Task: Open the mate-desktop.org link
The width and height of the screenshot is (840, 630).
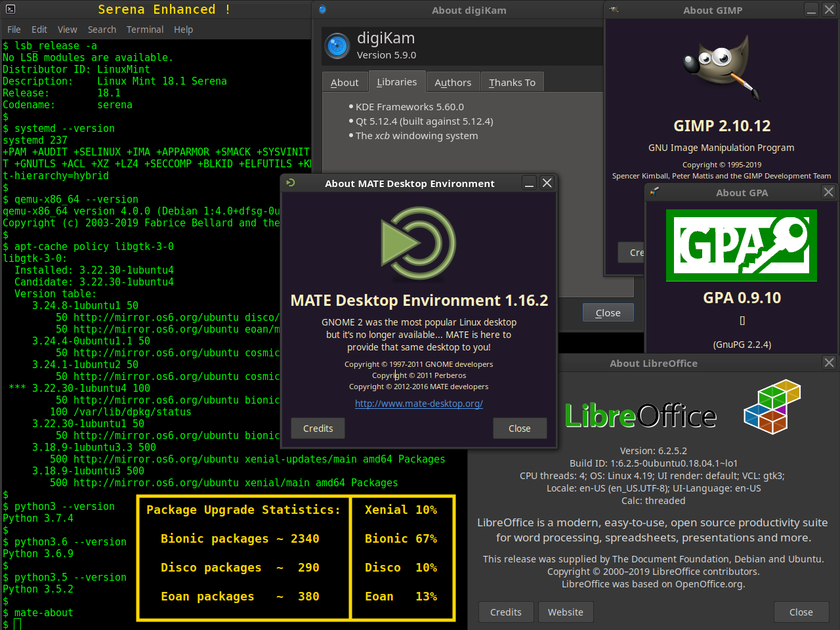Action: [419, 404]
